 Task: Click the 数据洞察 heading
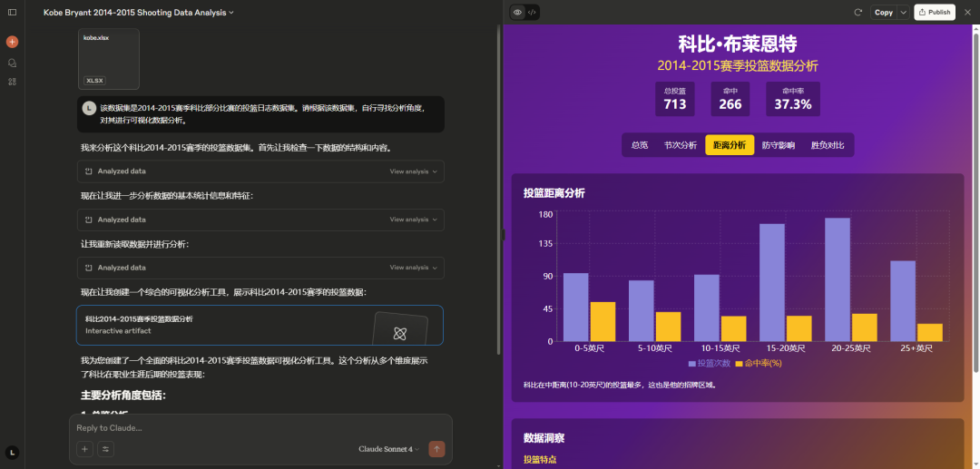tap(544, 438)
